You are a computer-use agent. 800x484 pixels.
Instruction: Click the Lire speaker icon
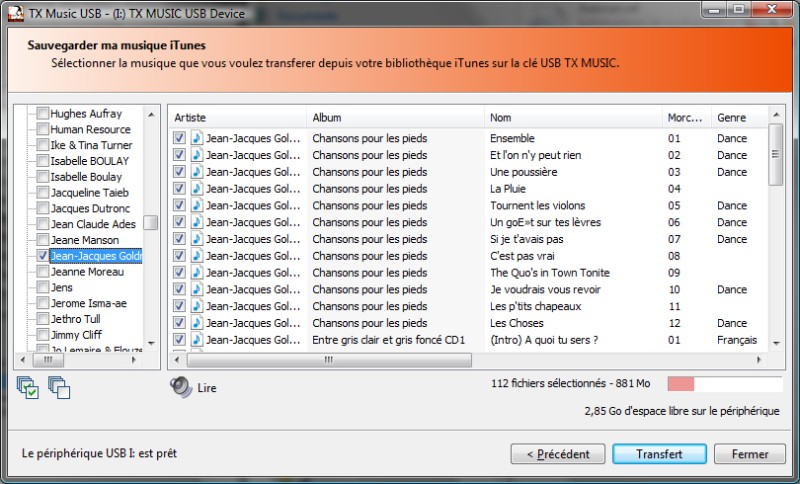pos(181,387)
